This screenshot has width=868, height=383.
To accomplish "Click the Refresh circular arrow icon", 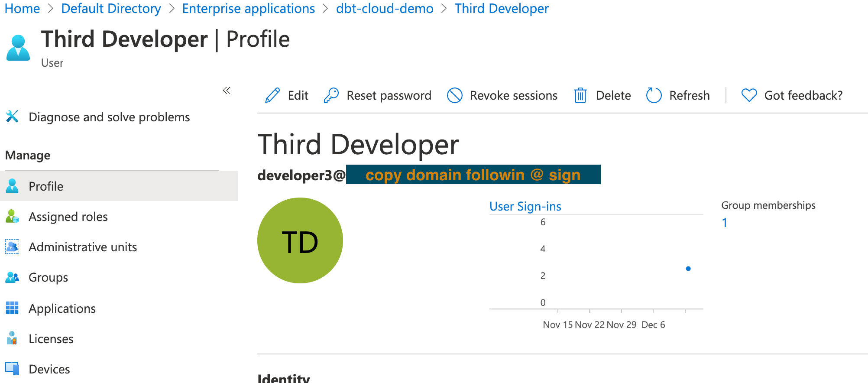I will coord(654,95).
